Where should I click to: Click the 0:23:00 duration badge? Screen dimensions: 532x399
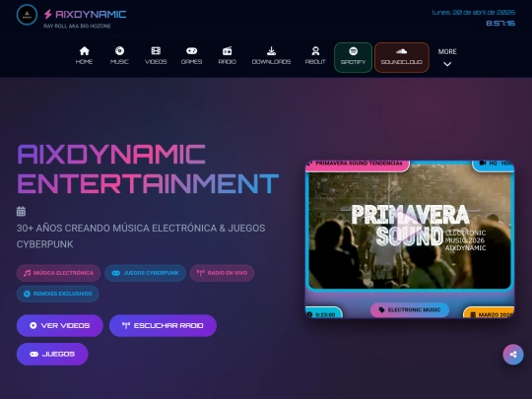324,313
